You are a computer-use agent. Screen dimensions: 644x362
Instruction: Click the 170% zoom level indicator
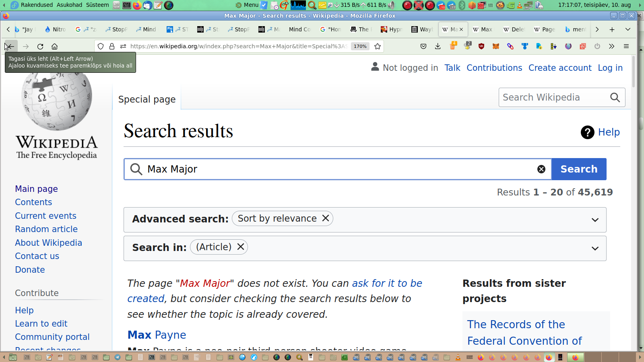coord(360,46)
